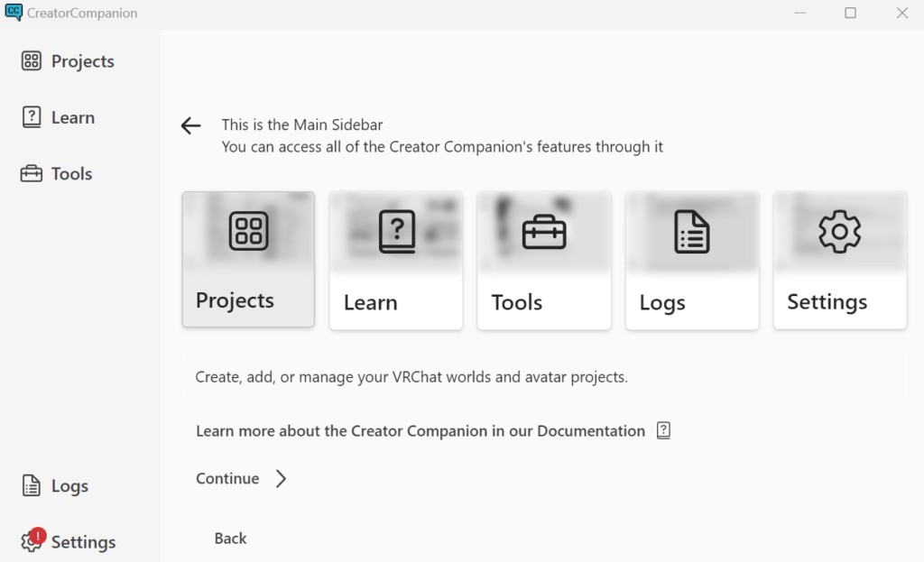Click the Projects grid icon in sidebar
The image size is (924, 562).
coord(32,61)
